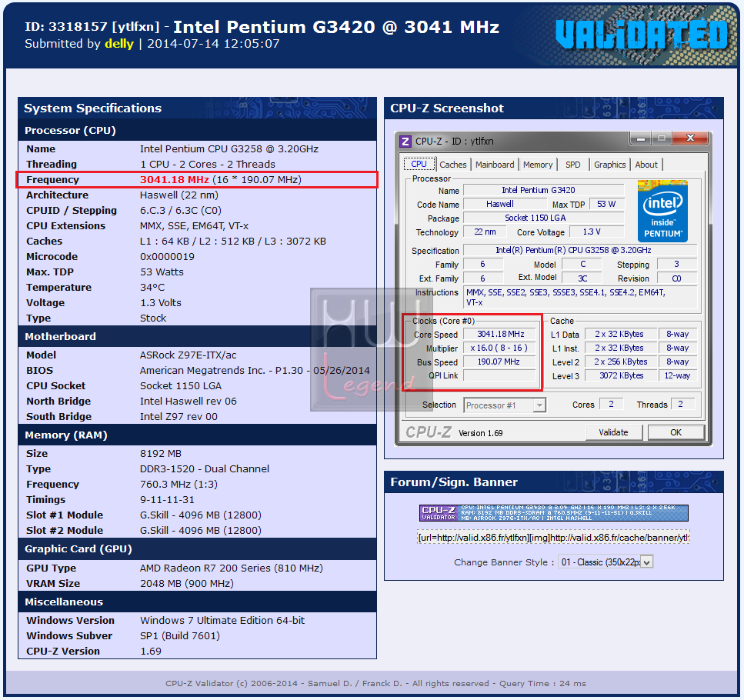This screenshot has height=700, width=744.
Task: Open the Graphics tab
Action: [x=609, y=165]
